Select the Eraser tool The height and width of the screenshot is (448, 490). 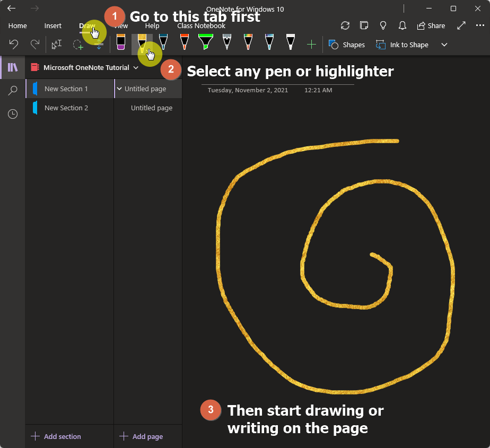(x=121, y=42)
